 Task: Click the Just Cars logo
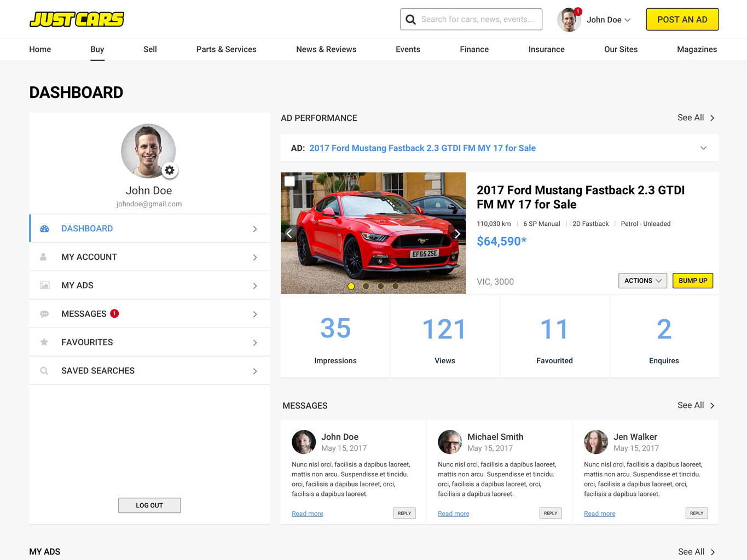[x=77, y=19]
